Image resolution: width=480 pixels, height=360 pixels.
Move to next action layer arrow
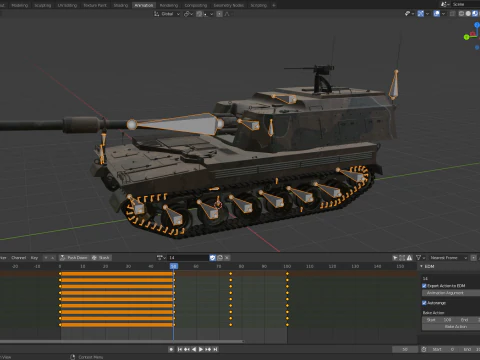point(52,258)
